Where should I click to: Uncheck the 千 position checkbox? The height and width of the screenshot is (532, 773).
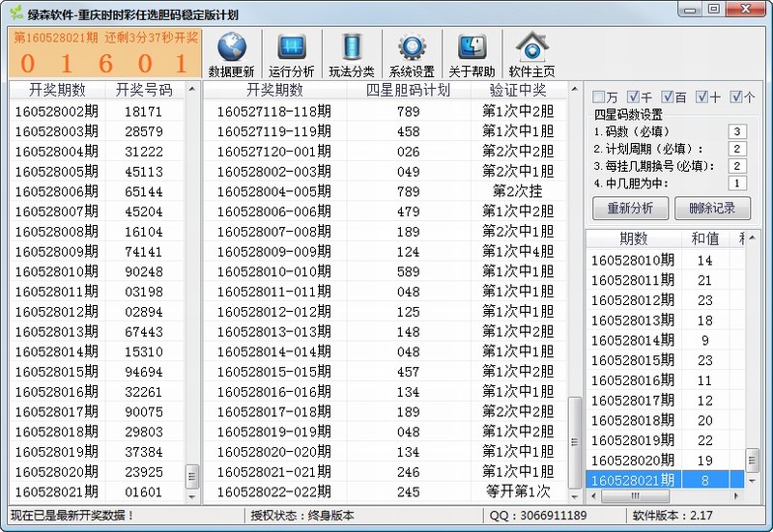(634, 98)
